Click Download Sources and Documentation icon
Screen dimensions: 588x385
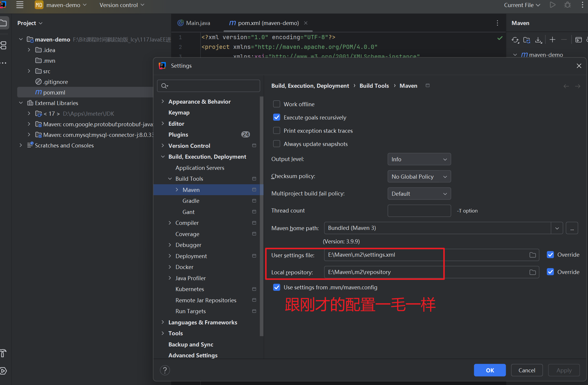(539, 40)
